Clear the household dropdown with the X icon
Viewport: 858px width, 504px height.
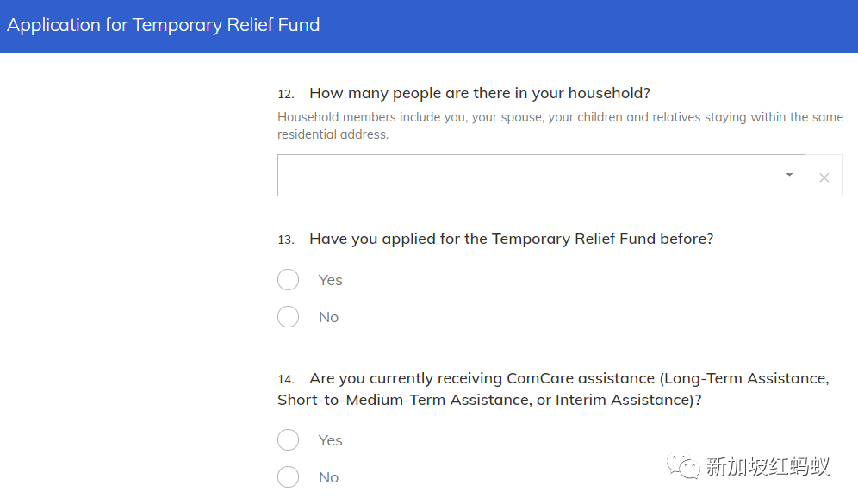pos(824,177)
